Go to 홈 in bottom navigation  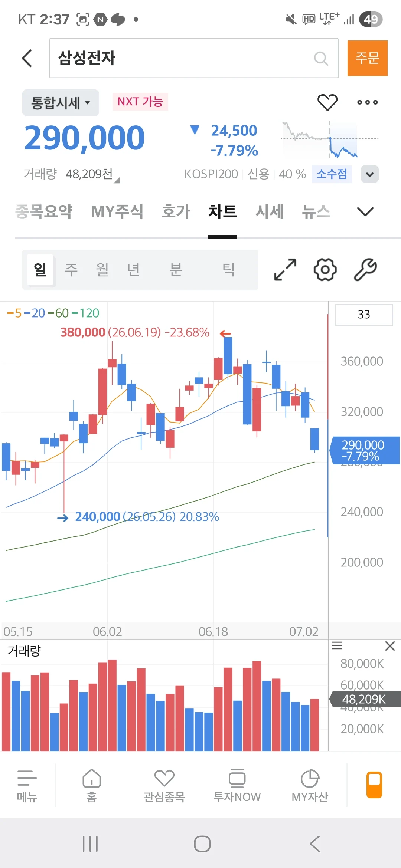[x=92, y=786]
